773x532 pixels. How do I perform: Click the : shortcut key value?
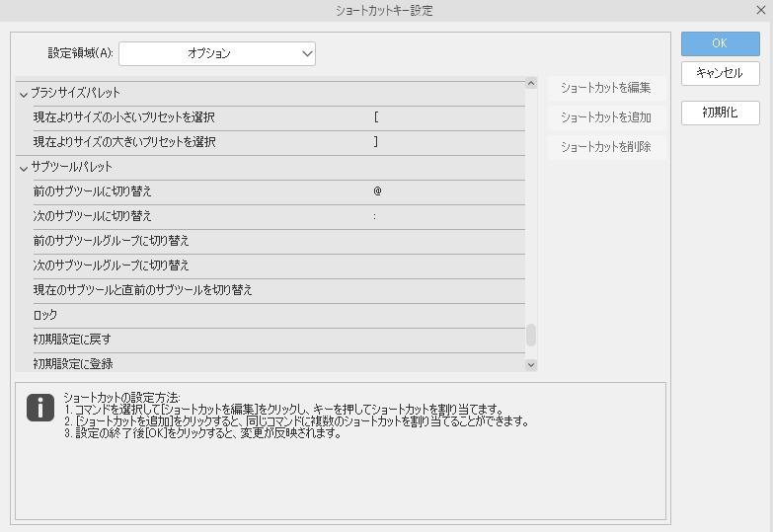(x=375, y=216)
